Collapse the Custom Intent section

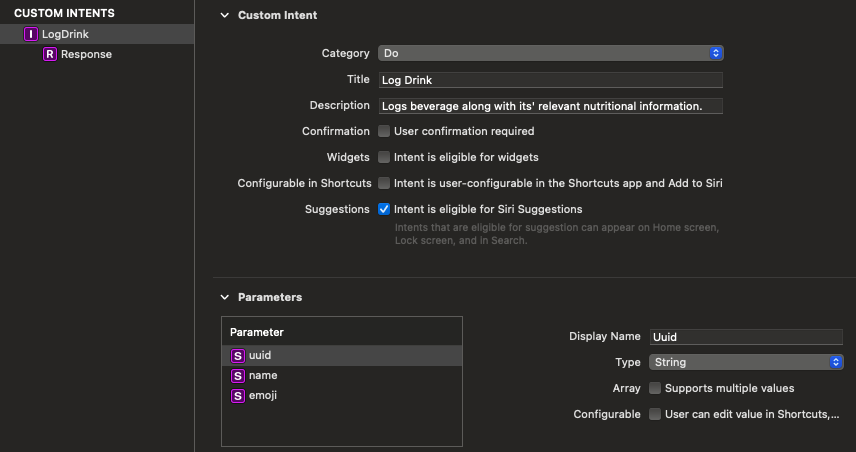[224, 16]
